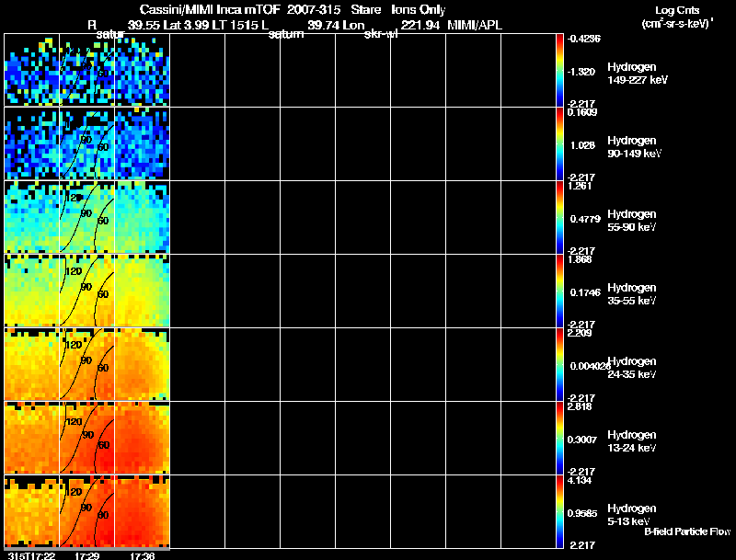Viewport: 736px width, 560px height.
Task: Open the Hydrogen 5-13 keV image panel
Action: pyautogui.click(x=86, y=511)
